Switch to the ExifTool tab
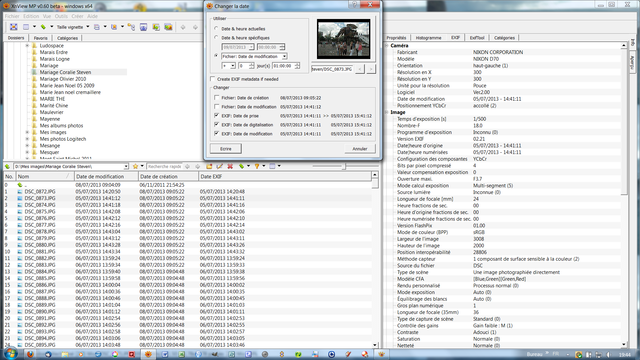Image resolution: width=640 pixels, height=360 pixels. pyautogui.click(x=477, y=38)
